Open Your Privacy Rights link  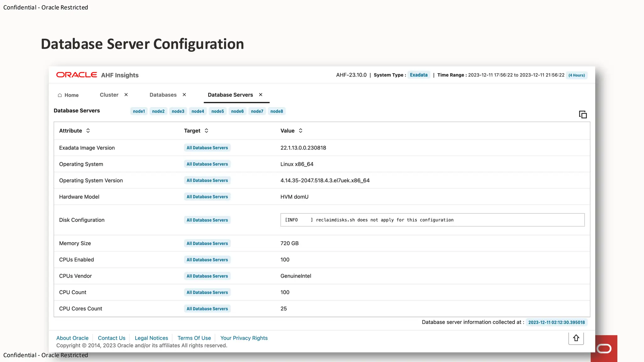244,338
